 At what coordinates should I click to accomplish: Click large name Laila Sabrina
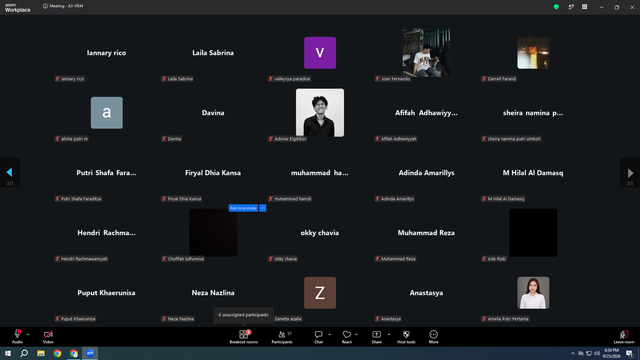(x=213, y=53)
